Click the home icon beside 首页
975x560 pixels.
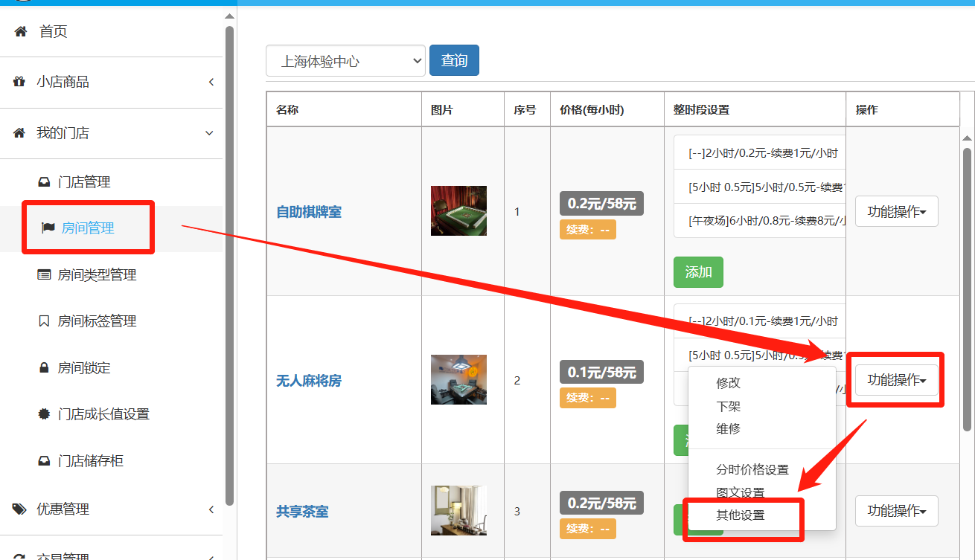(x=21, y=31)
